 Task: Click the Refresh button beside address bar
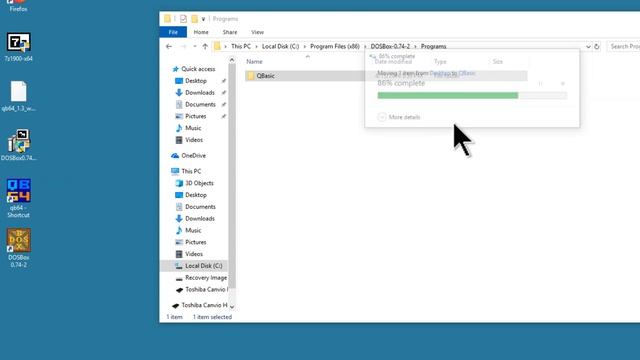597,47
